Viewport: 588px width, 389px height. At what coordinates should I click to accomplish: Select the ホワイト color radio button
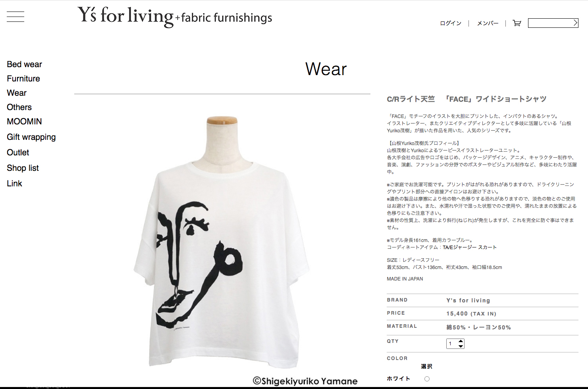[x=427, y=379]
